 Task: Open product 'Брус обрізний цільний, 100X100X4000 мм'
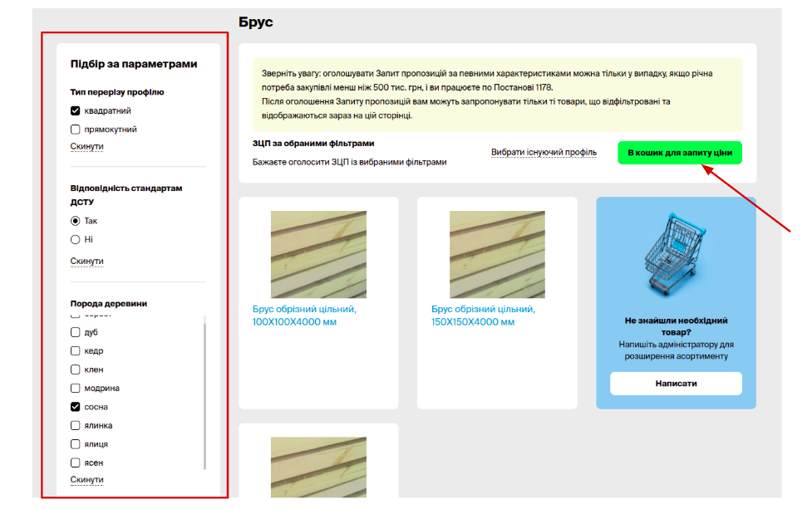(x=304, y=316)
